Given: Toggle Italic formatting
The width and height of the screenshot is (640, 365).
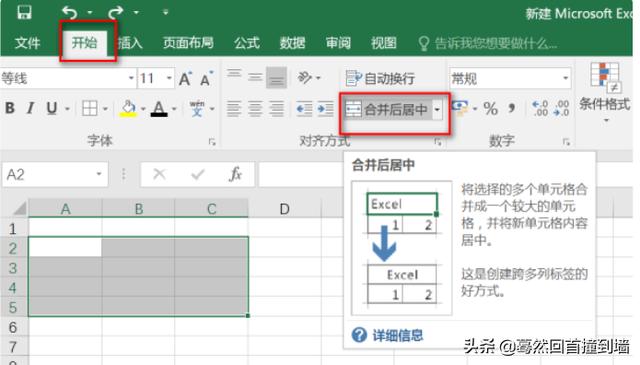Looking at the screenshot, I should 30,108.
